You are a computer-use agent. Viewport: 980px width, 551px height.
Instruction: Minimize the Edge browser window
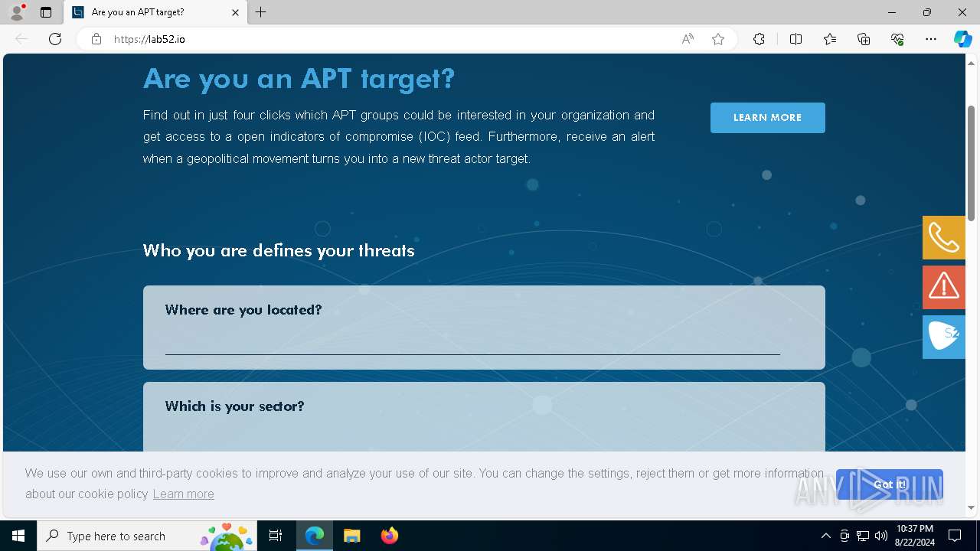pyautogui.click(x=892, y=12)
